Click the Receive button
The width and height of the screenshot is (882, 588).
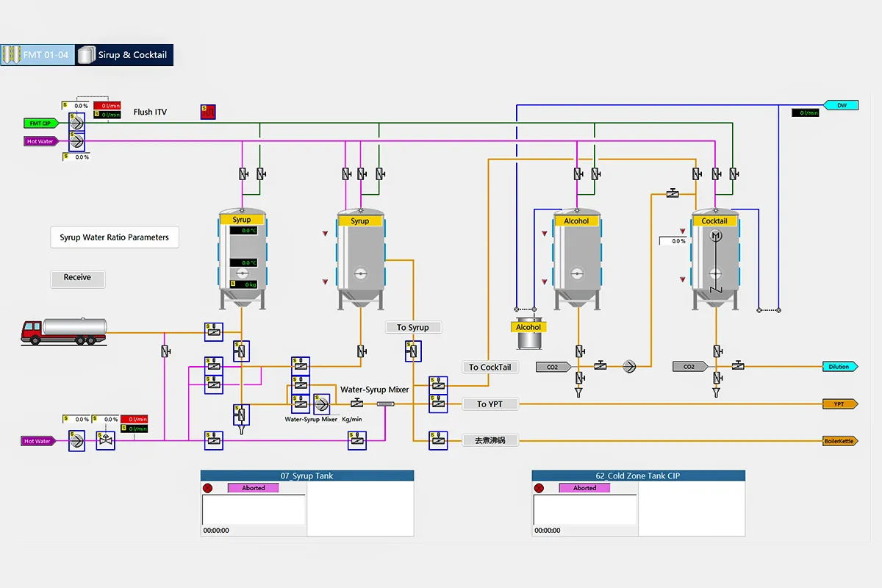77,278
